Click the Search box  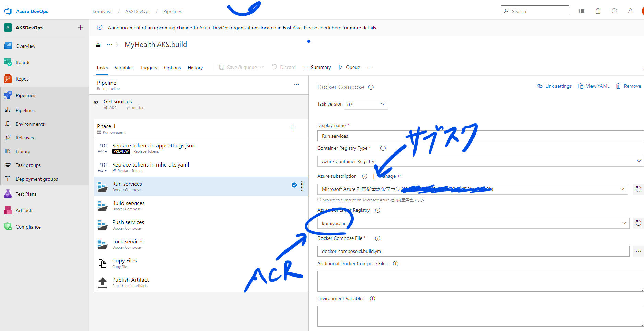[x=535, y=11]
